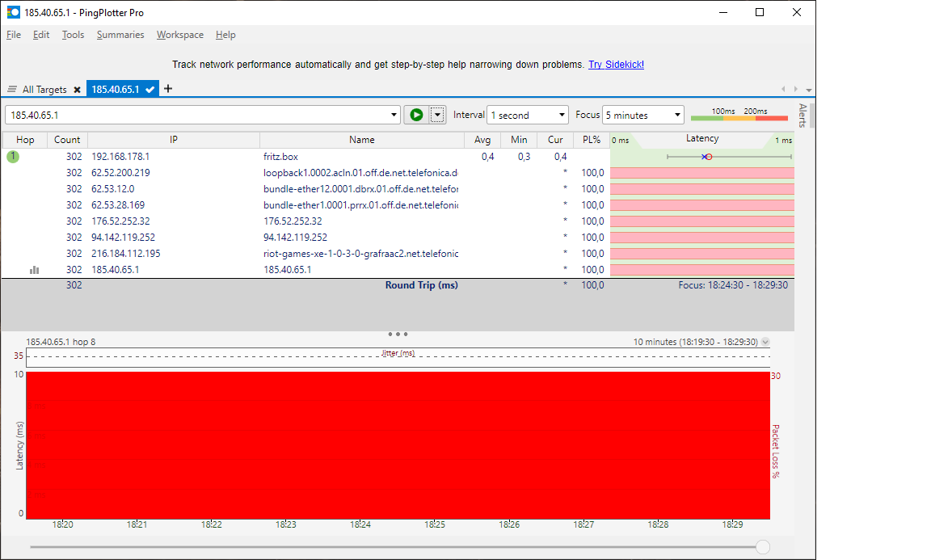Toggle the timeline graph icon for hop 8
Viewport: 931px width, 560px height.
click(x=35, y=270)
